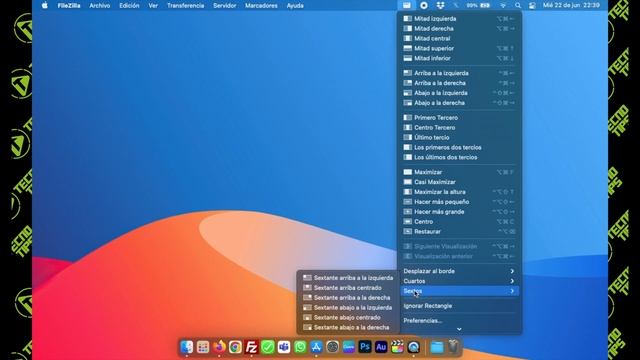Select Maximizar

click(459, 172)
